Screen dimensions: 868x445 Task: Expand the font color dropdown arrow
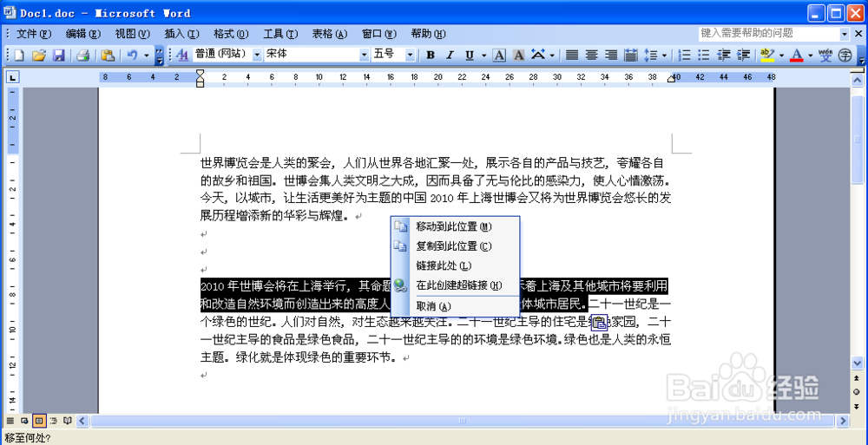point(810,56)
